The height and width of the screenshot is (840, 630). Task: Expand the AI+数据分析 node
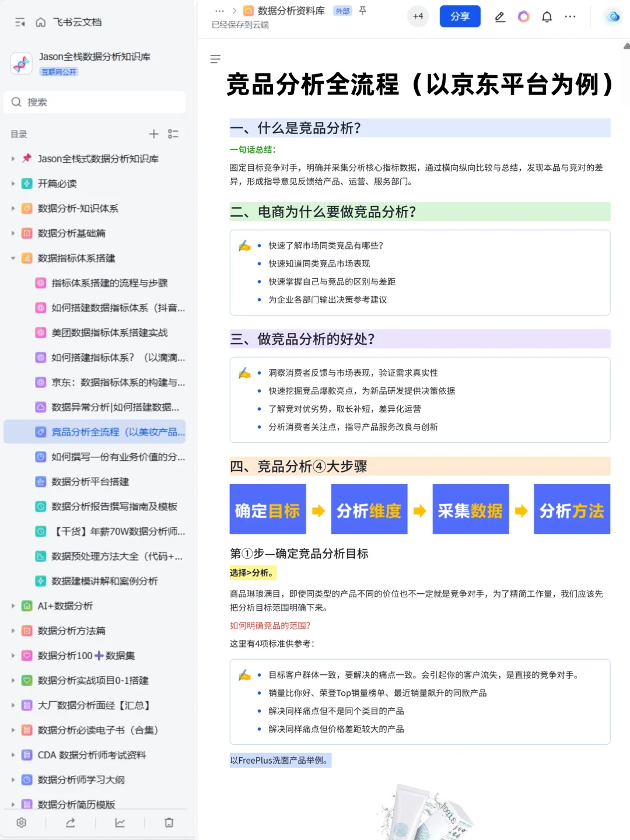point(13,606)
